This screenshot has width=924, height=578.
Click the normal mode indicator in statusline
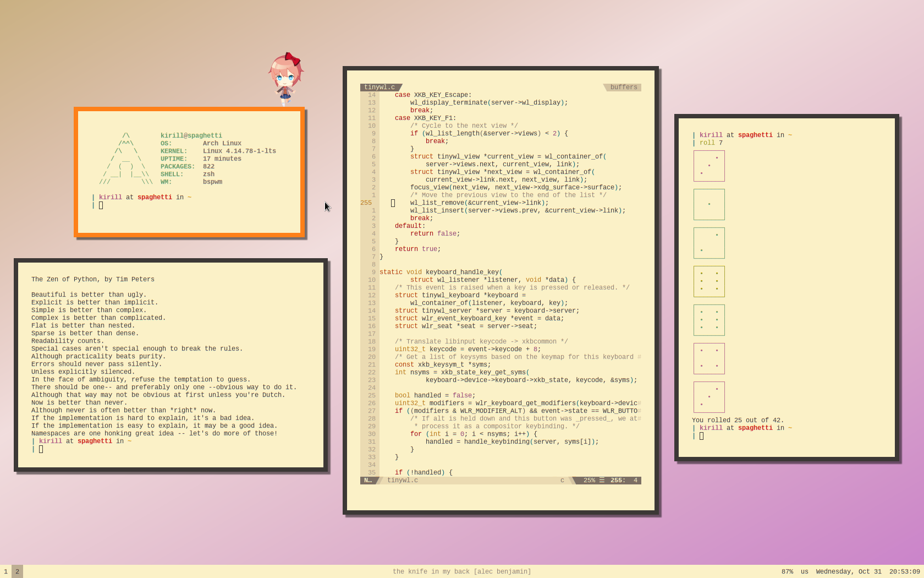point(368,481)
